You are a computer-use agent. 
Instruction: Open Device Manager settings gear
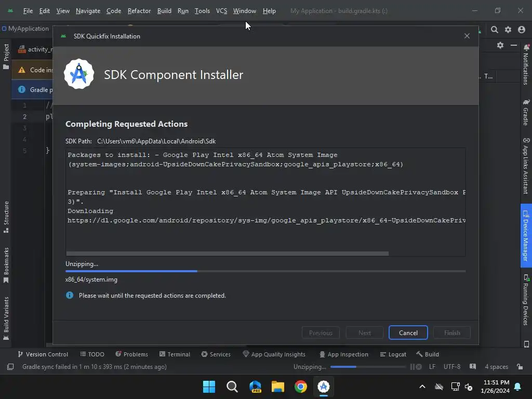tap(500, 45)
